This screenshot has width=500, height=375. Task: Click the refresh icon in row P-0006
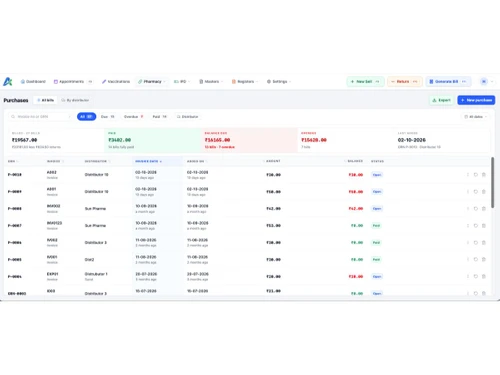tap(476, 243)
